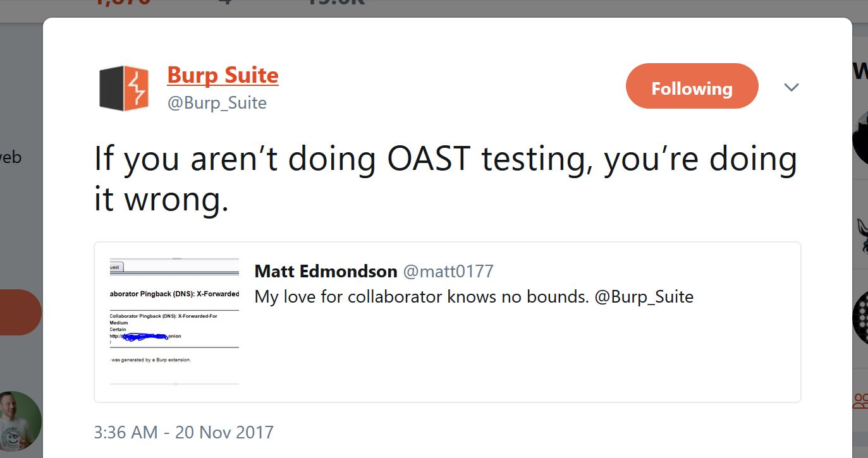This screenshot has height=458, width=868.
Task: Click the 3:36 AM - 20 Nov 2017 timestamp
Action: 184,432
